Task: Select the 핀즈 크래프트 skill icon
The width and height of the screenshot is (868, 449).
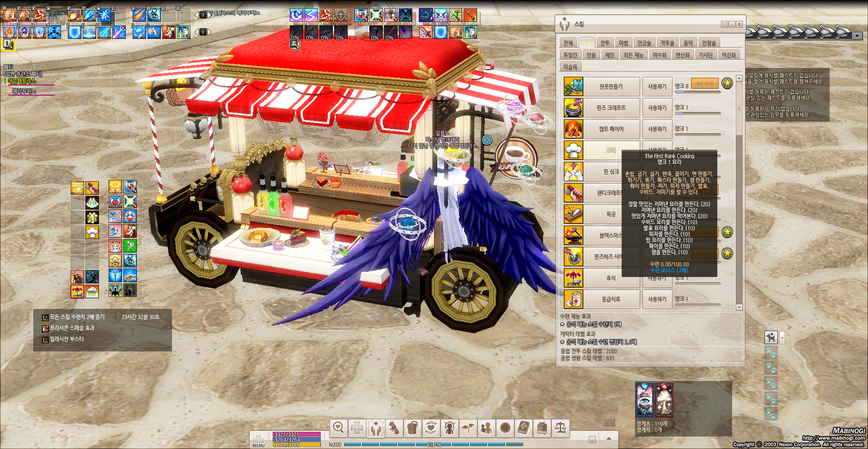Action: [574, 108]
